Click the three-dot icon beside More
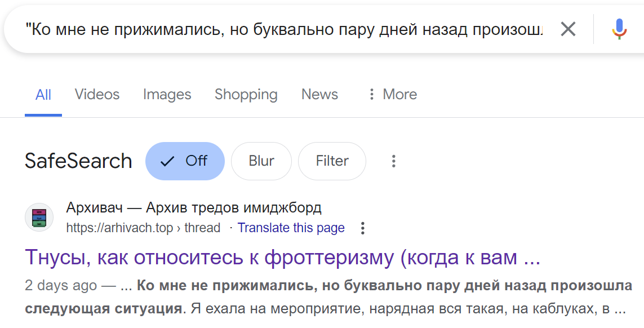 pos(371,94)
